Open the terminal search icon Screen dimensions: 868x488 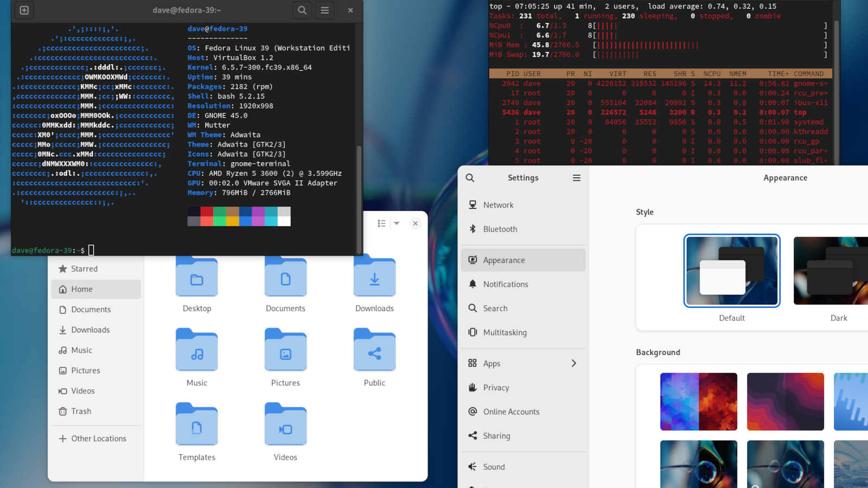(302, 10)
